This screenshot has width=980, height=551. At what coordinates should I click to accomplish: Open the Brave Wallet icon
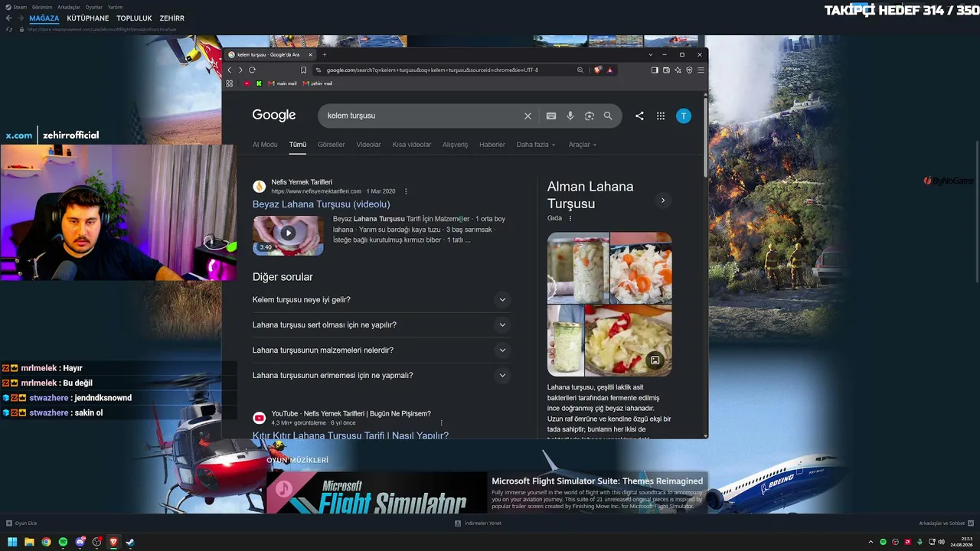click(x=666, y=70)
